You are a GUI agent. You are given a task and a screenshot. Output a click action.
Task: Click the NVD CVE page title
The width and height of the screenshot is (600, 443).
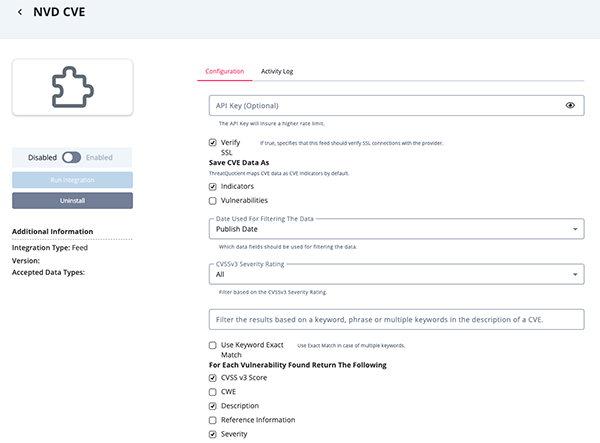59,12
